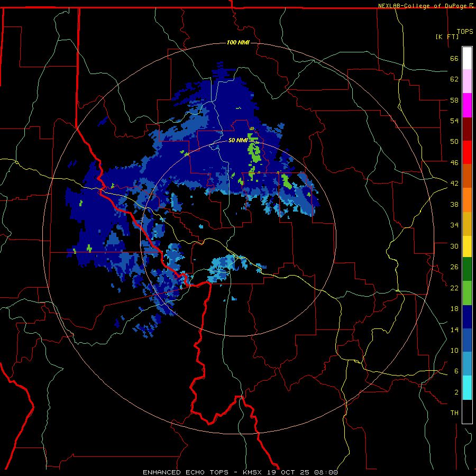Click the 42 legend value
The height and width of the screenshot is (476, 476).
pos(454,184)
